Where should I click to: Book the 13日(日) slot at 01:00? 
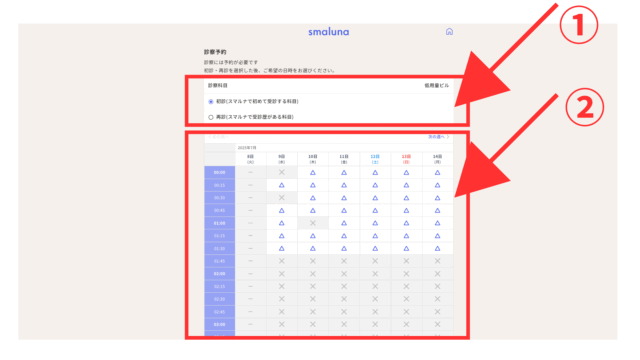(x=406, y=223)
